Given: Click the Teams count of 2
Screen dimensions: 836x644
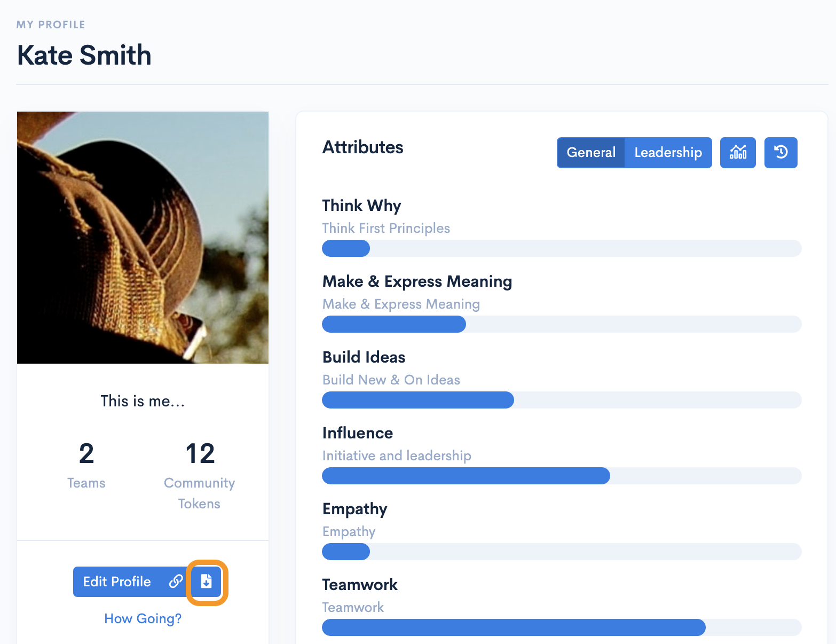Looking at the screenshot, I should click(x=86, y=454).
